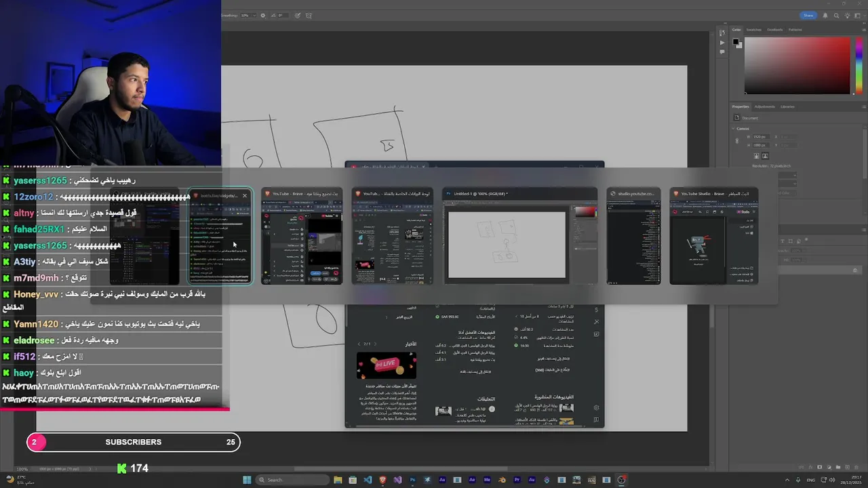Switch to the Patterns tab
This screenshot has width=868, height=488.
point(795,30)
